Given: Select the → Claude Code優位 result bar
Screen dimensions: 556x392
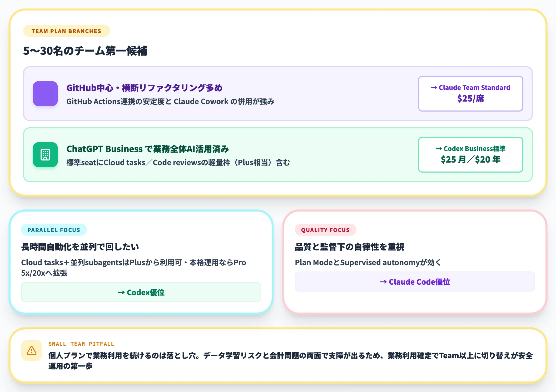Looking at the screenshot, I should coord(415,282).
